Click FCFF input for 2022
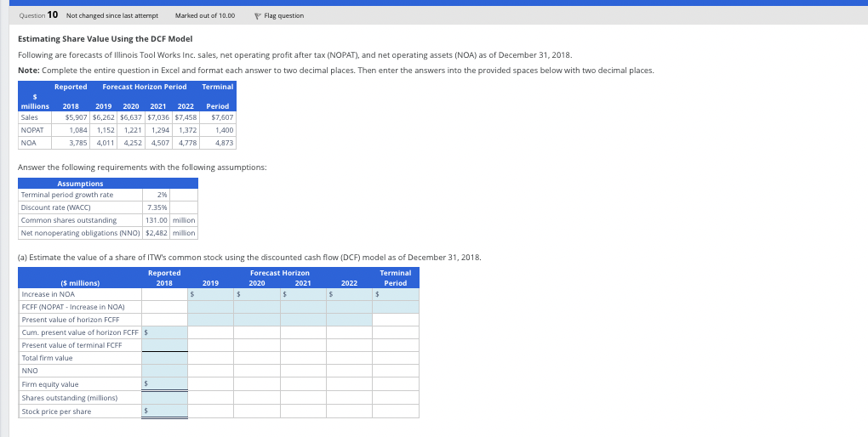The height and width of the screenshot is (437, 868). pyautogui.click(x=349, y=307)
